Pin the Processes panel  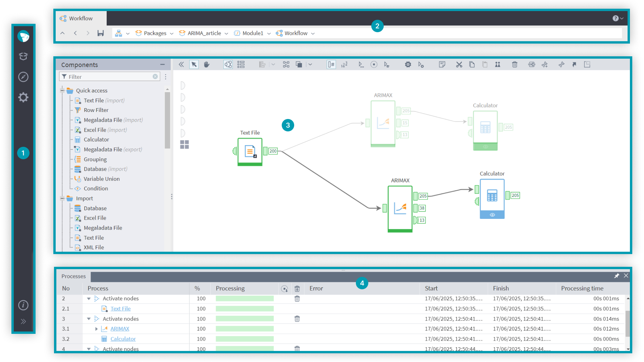(x=616, y=276)
